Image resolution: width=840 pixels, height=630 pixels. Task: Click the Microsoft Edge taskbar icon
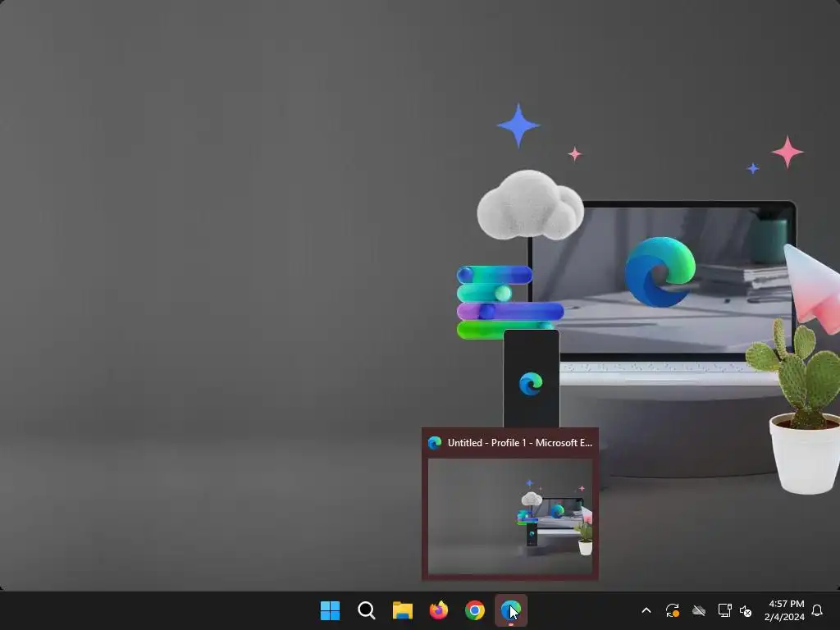click(x=510, y=610)
